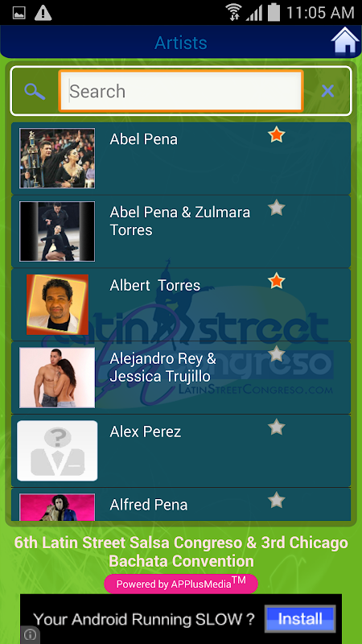Toggle Alfred Pena favorite star

(x=277, y=500)
